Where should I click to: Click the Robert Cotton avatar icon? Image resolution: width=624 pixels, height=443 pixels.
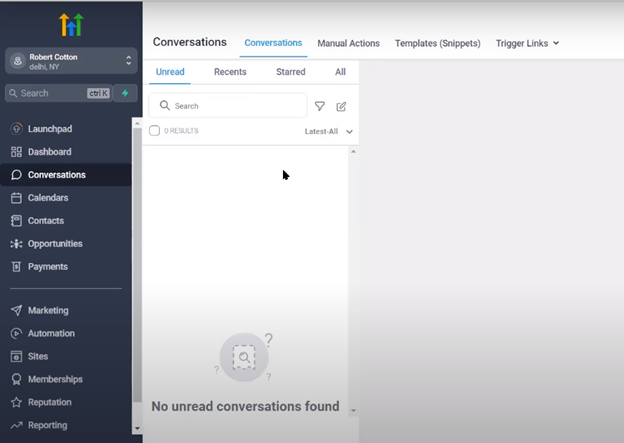[x=18, y=61]
